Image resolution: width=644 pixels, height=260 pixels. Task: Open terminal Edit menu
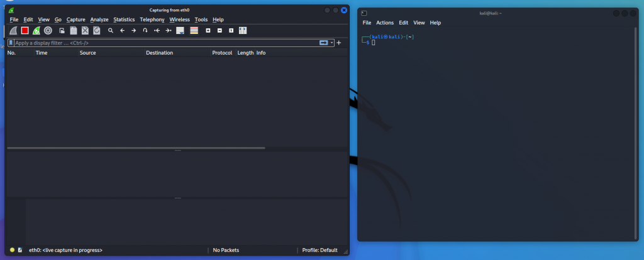point(404,23)
